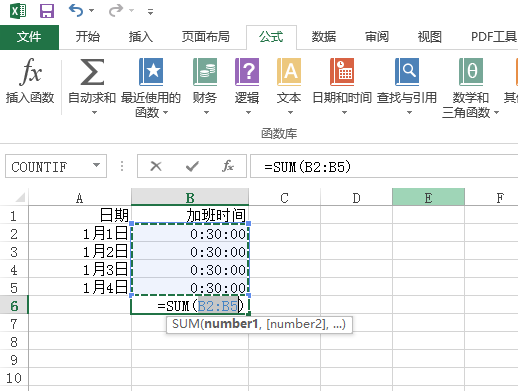The image size is (518, 391).
Task: Expand the Name Box dropdown arrow
Action: click(97, 165)
